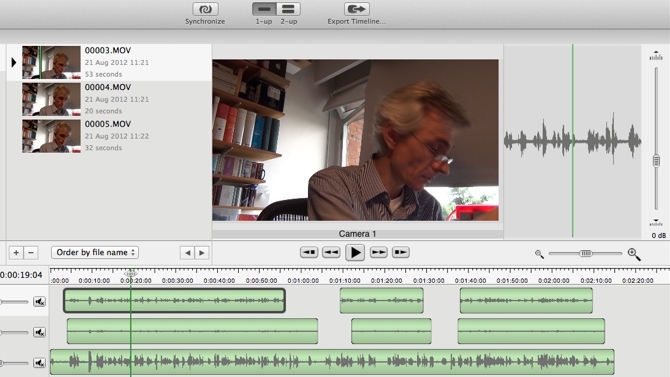Mute the third audio track
Viewport: 670px width, 377px height.
click(x=39, y=363)
